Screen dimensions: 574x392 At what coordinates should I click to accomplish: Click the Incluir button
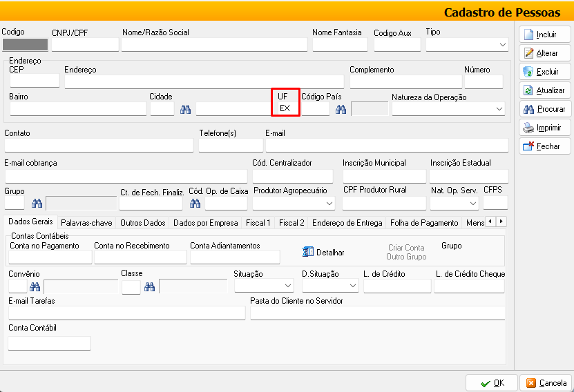pyautogui.click(x=545, y=35)
